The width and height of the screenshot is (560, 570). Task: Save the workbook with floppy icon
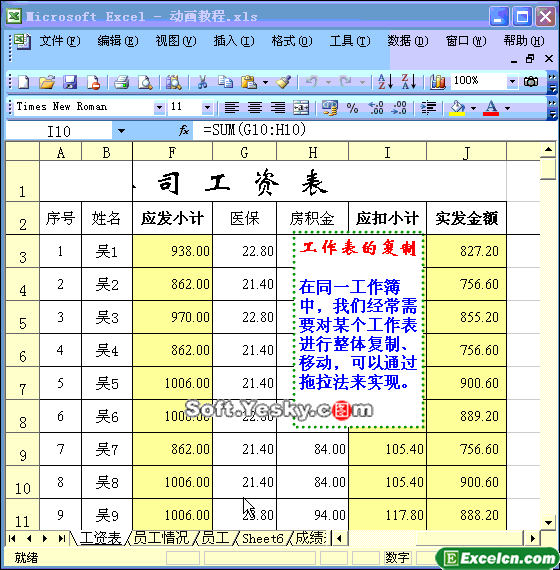click(x=70, y=82)
